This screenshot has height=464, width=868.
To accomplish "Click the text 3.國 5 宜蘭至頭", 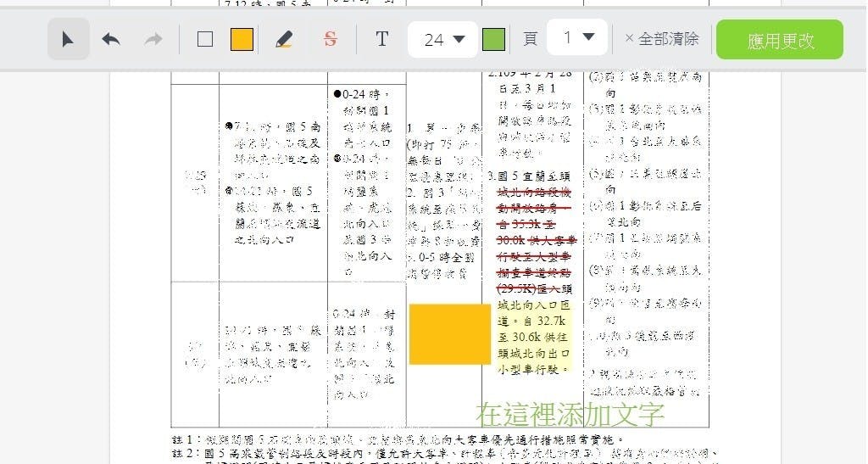I will (529, 176).
